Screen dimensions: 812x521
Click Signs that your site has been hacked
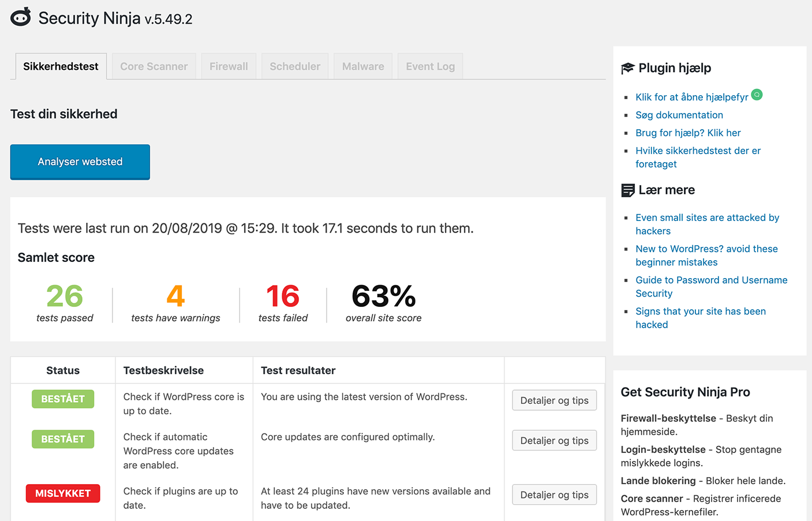(701, 317)
